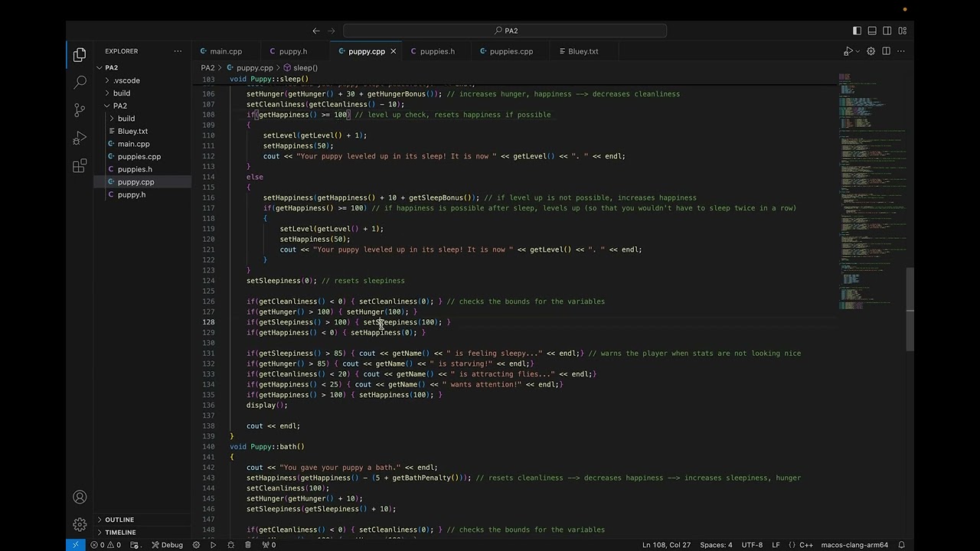Open puppy.cpp breadcrumb dropdown
The image size is (980, 551).
click(249, 67)
